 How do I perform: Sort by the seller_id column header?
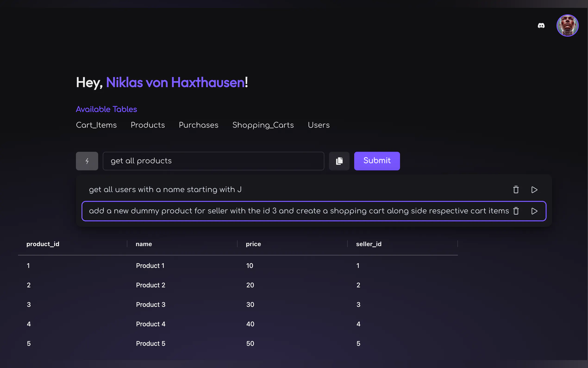pos(369,244)
